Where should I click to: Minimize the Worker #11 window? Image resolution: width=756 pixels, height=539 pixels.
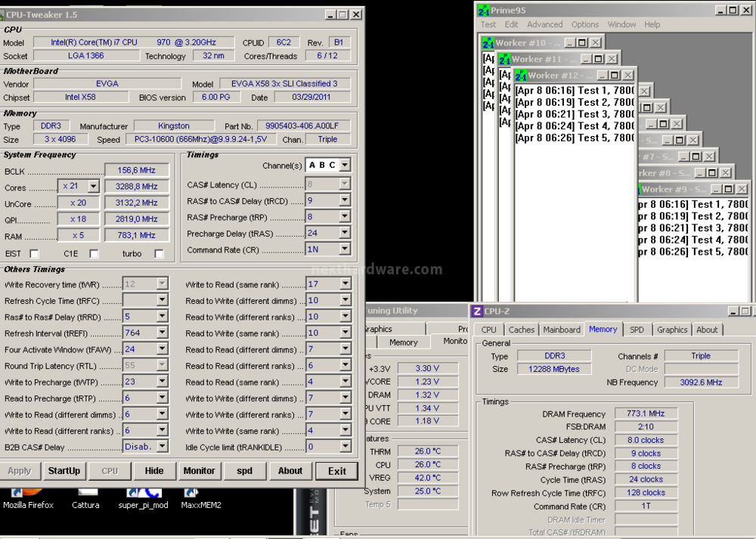(x=586, y=59)
